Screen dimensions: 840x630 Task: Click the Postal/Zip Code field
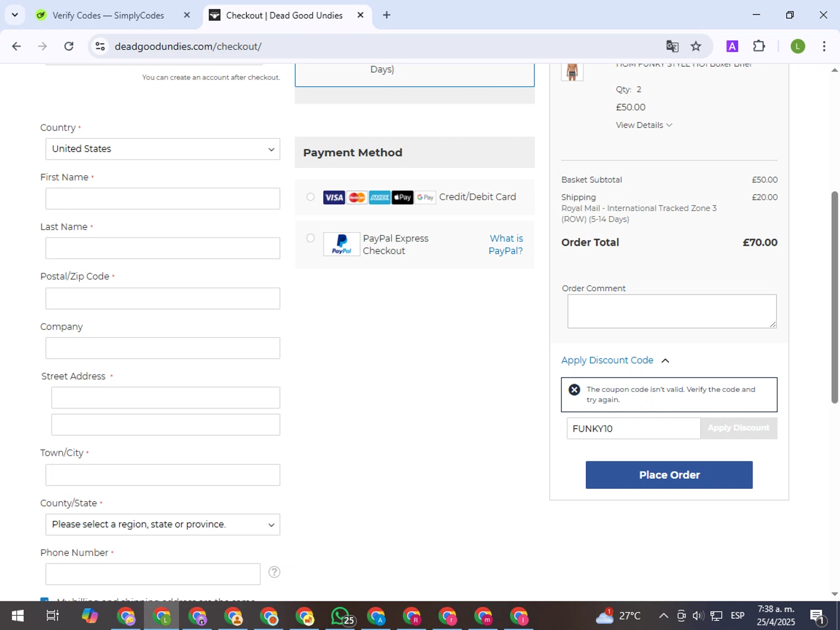click(162, 298)
